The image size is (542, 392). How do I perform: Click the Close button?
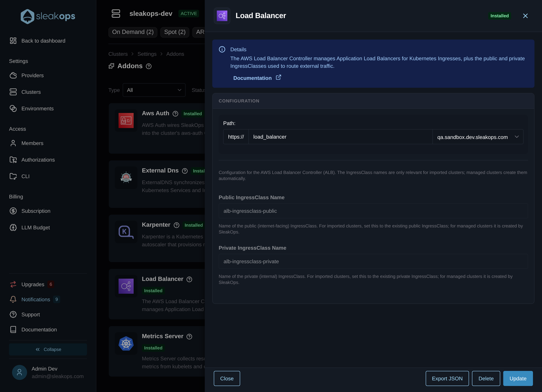coord(227,378)
